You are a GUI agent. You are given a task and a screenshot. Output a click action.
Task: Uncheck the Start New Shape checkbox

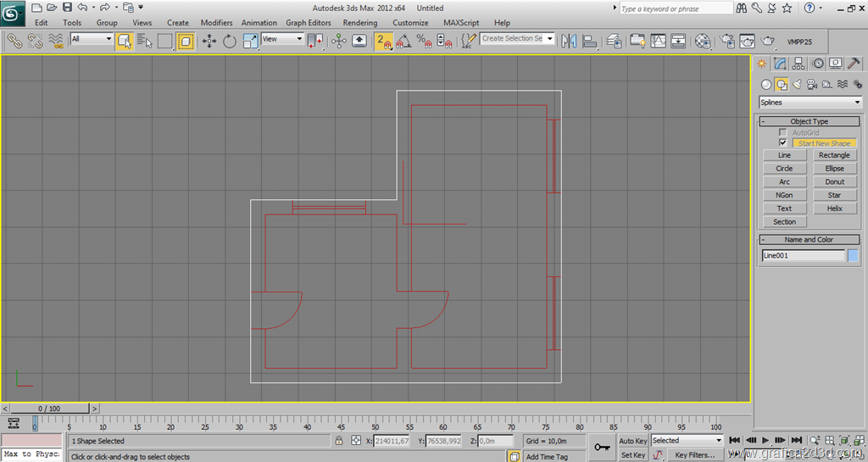point(783,143)
